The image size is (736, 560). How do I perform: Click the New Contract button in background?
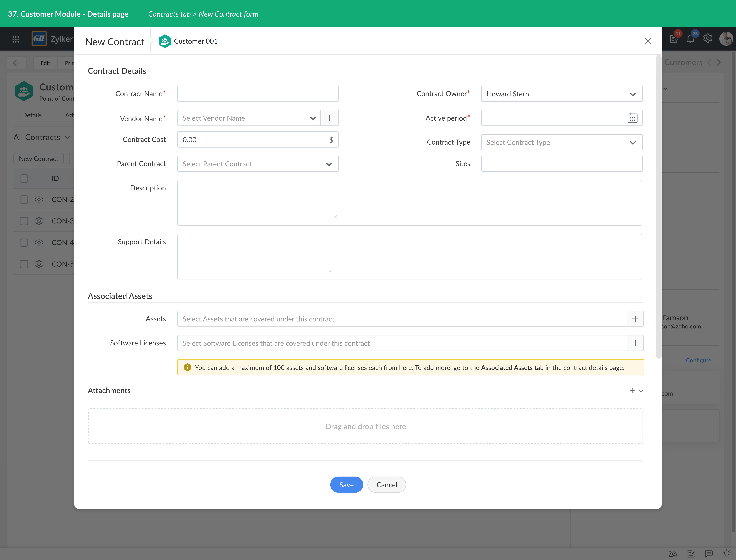point(38,159)
